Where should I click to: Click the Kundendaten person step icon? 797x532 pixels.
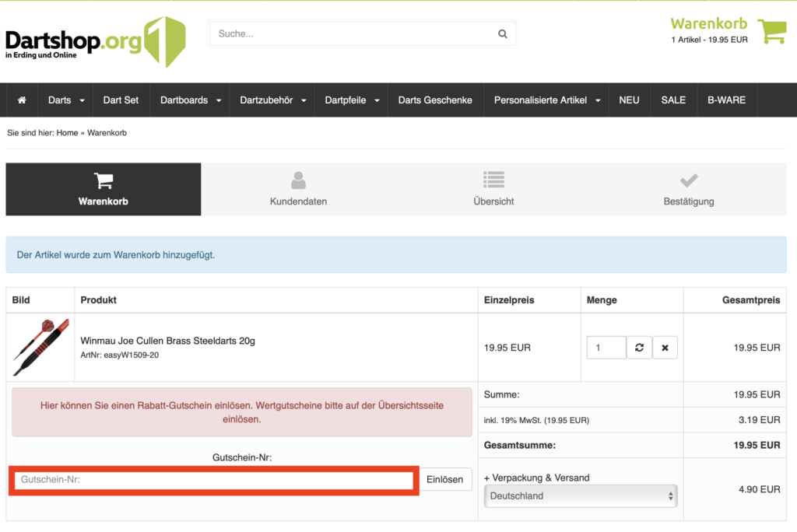298,180
